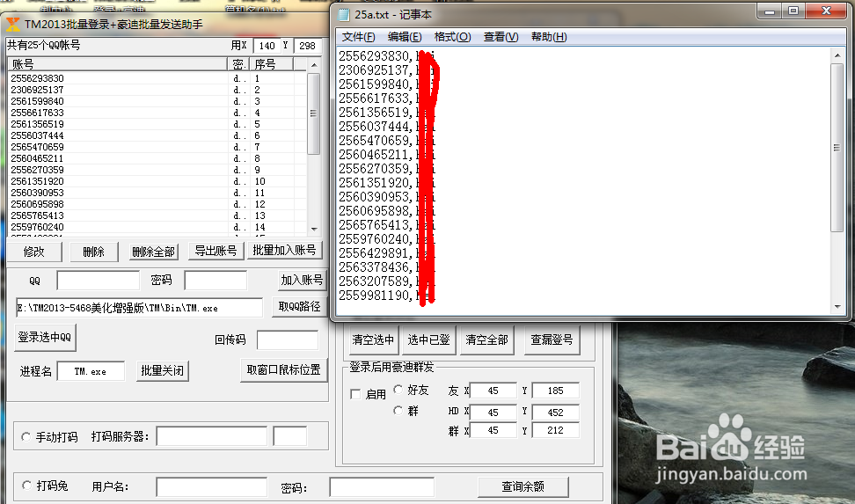Click the account list scrollbar thumb
855x504 pixels.
point(313,113)
